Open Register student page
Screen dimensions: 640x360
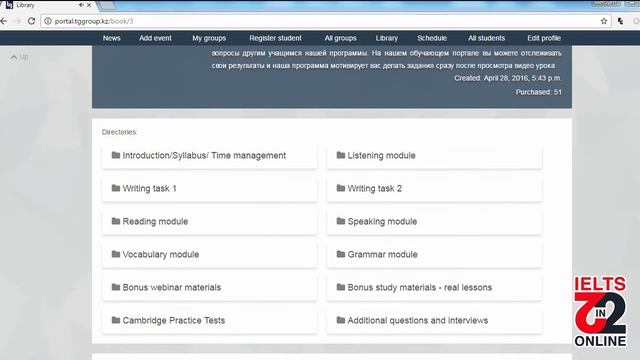click(276, 38)
